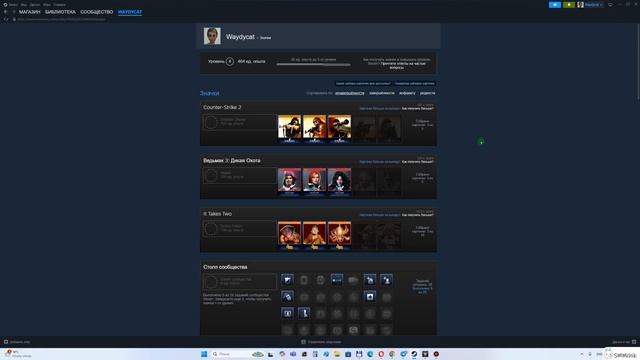
Task: Open the WAYDYCAT profile tab
Action: 130,12
